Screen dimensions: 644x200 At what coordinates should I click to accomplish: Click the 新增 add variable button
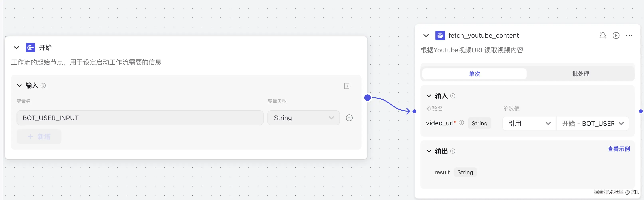[x=39, y=137]
